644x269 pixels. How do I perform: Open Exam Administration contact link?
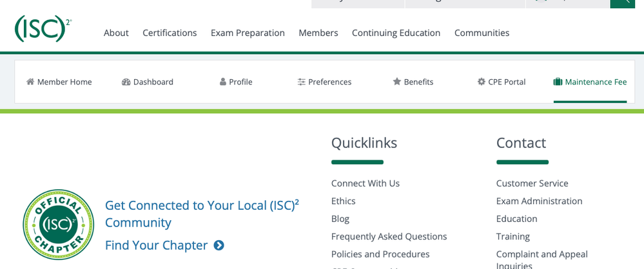pos(539,201)
